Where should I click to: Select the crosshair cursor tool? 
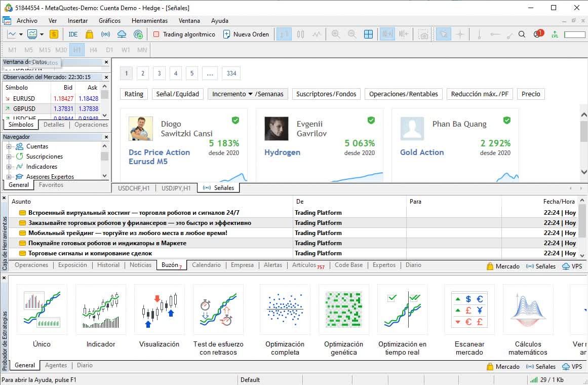[x=460, y=34]
